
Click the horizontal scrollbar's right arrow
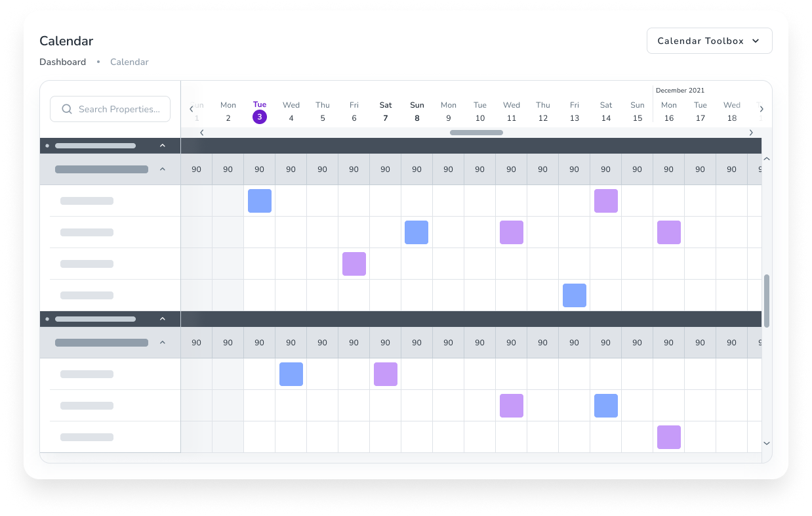pyautogui.click(x=751, y=133)
